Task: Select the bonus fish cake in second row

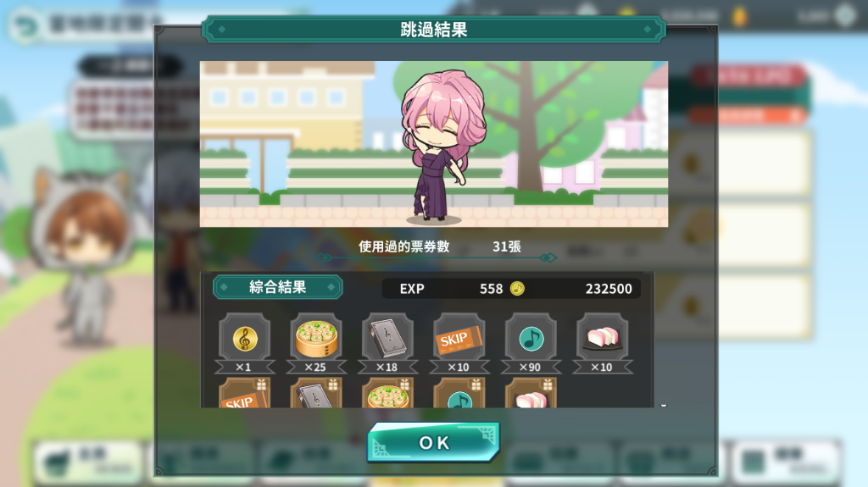Action: (x=531, y=393)
